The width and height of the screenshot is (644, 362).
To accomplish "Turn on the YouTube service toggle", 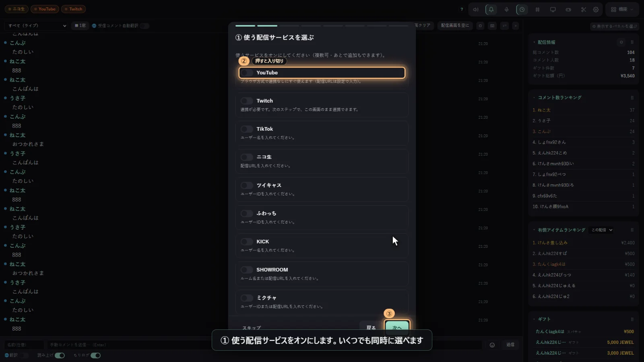I will pos(247,73).
